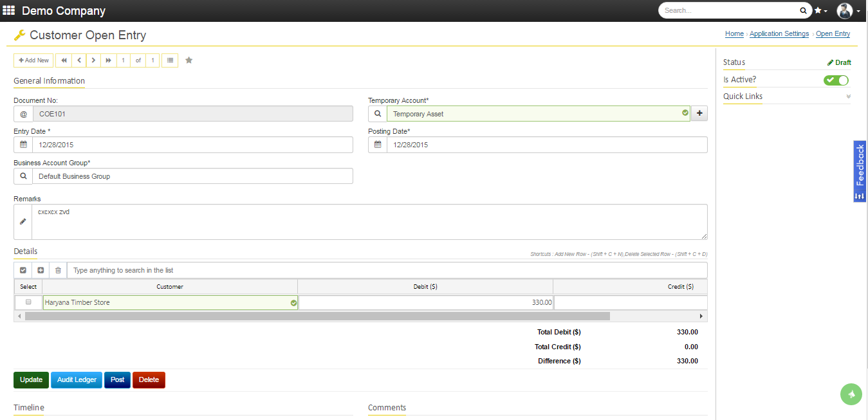Go to last record
This screenshot has height=420, width=868.
coord(109,60)
